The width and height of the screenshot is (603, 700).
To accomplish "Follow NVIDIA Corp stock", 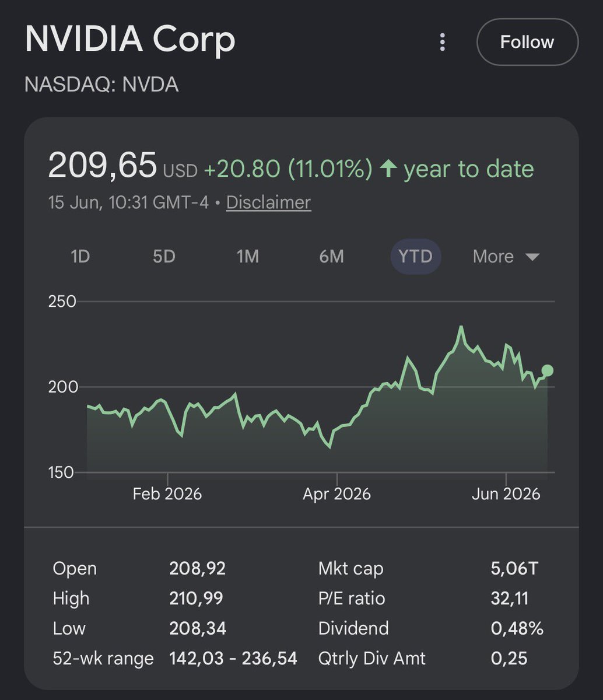I will 527,42.
